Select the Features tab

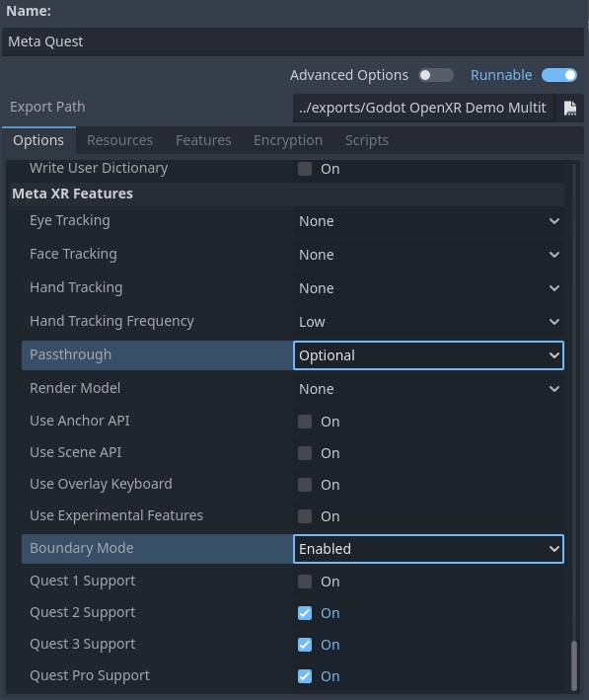pos(203,140)
